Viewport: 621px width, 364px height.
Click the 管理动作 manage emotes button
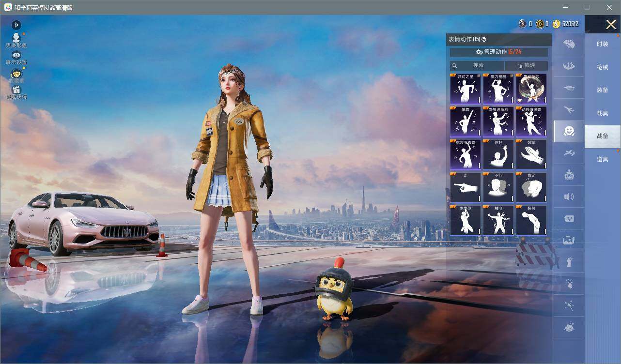(x=499, y=52)
